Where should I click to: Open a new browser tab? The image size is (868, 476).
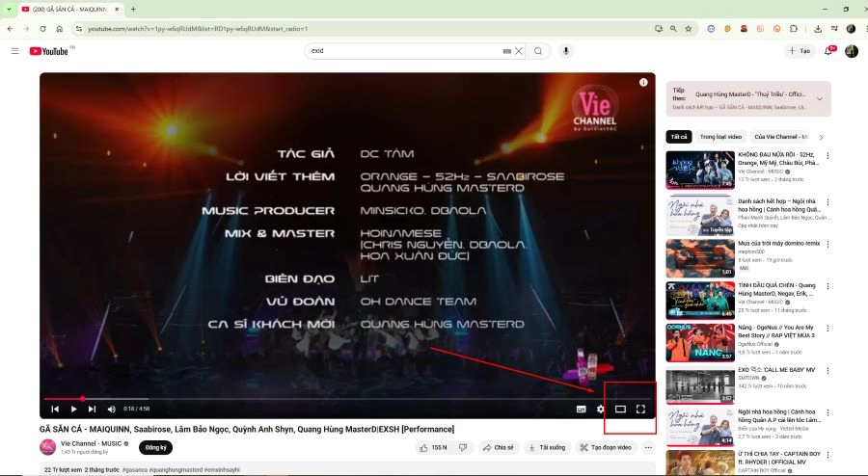click(x=133, y=10)
